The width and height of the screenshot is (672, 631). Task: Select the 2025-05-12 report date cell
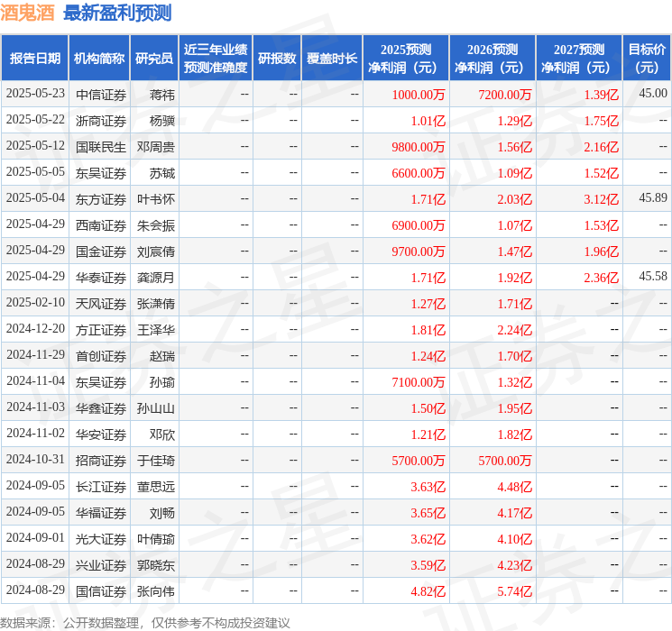coord(36,146)
